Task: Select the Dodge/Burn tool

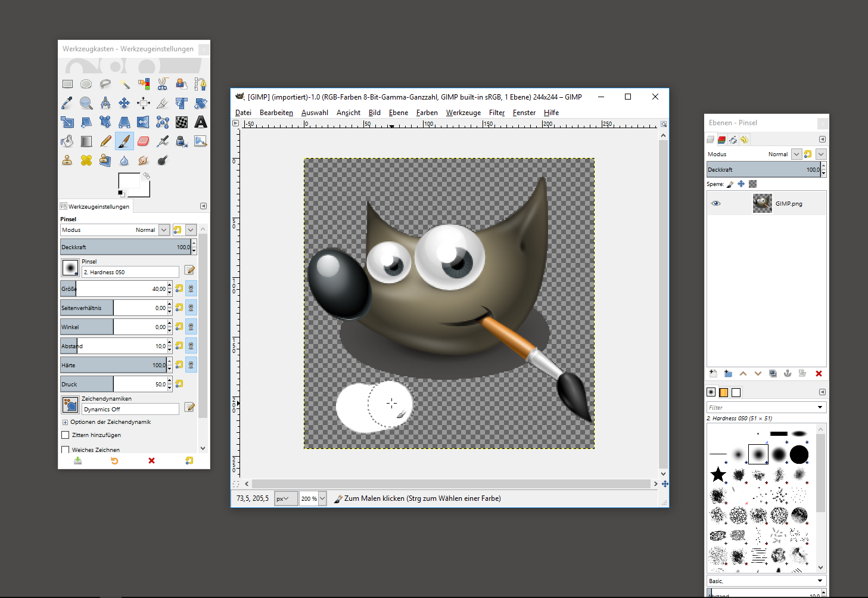Action: [163, 160]
